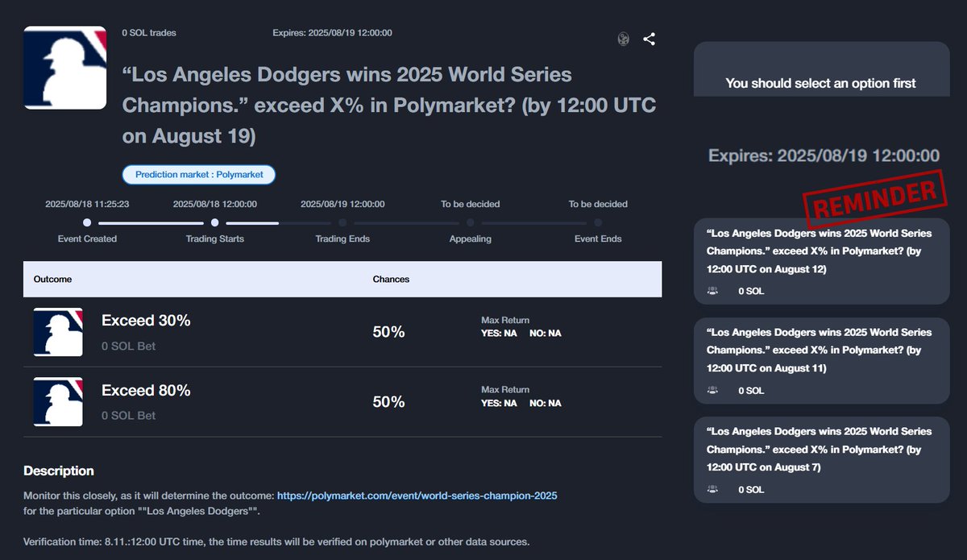Click 0 SOL Bet under Exceed 30%
The width and height of the screenshot is (967, 560).
pos(129,346)
